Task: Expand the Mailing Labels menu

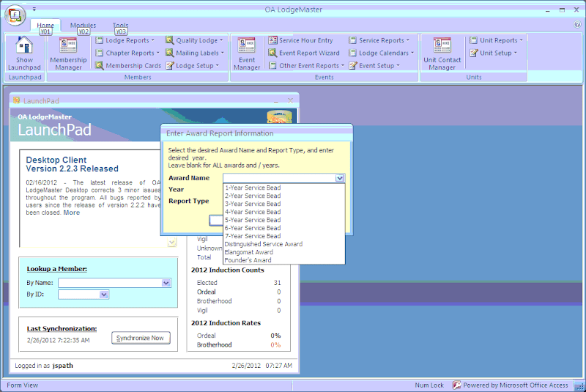Action: coord(195,53)
